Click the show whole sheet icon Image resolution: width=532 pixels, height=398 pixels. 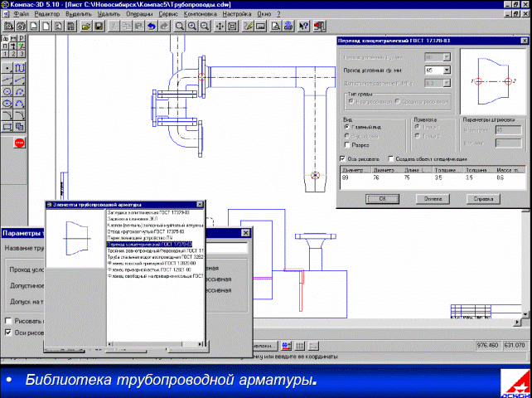(x=232, y=27)
